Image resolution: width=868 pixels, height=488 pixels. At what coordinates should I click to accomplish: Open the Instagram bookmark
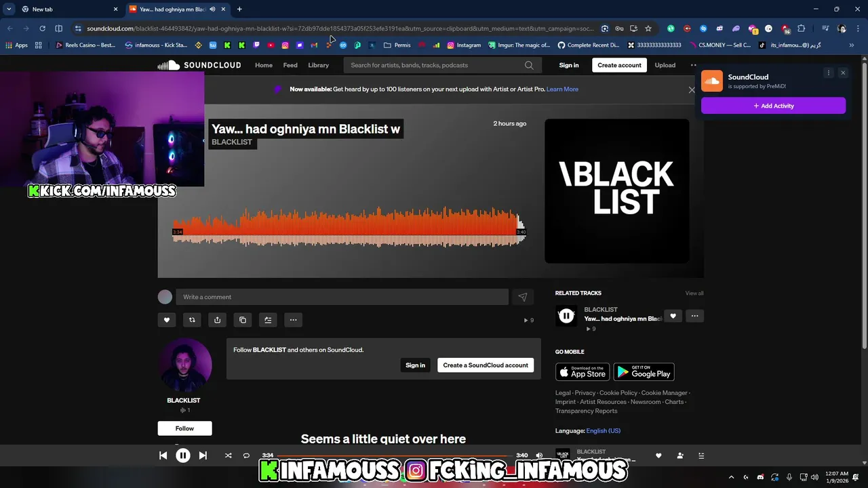[464, 45]
